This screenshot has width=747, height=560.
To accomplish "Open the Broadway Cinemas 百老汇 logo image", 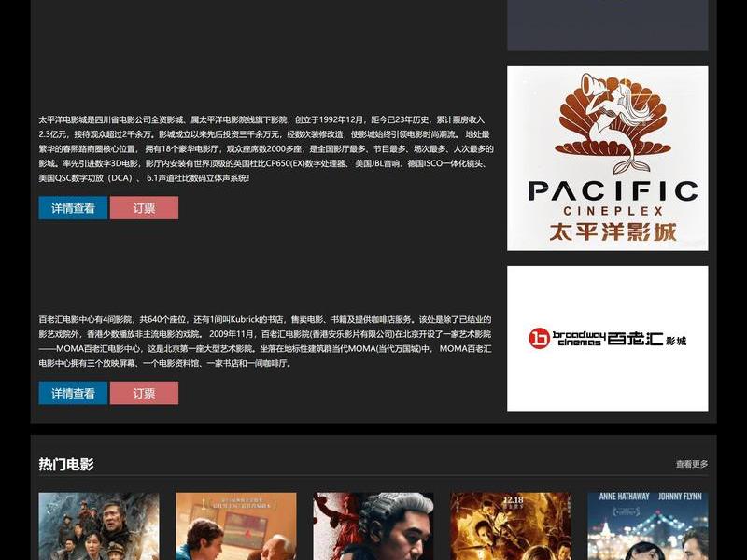I will (608, 339).
